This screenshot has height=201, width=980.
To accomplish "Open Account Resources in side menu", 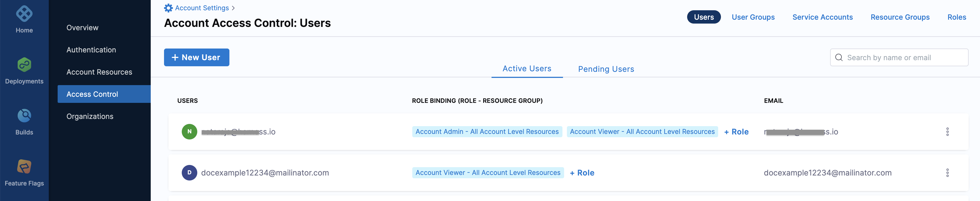I will click(x=99, y=72).
